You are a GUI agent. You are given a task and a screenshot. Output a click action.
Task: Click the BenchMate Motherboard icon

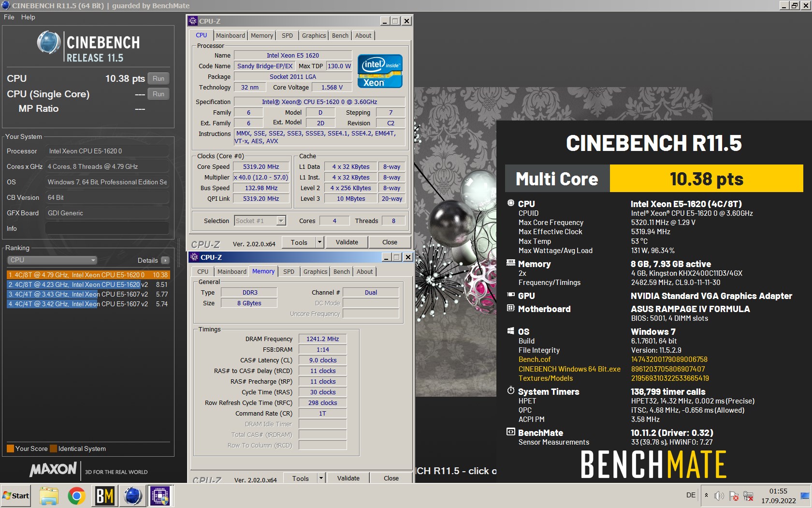coord(510,308)
